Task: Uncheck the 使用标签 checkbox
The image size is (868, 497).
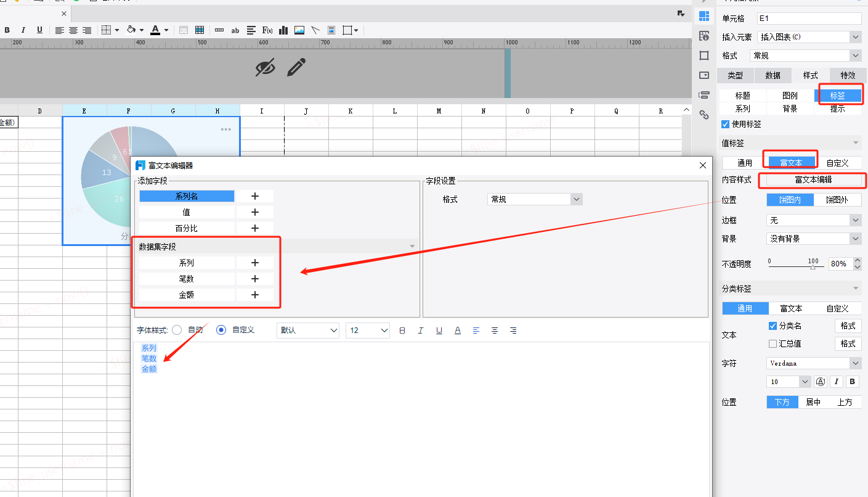Action: (x=725, y=124)
